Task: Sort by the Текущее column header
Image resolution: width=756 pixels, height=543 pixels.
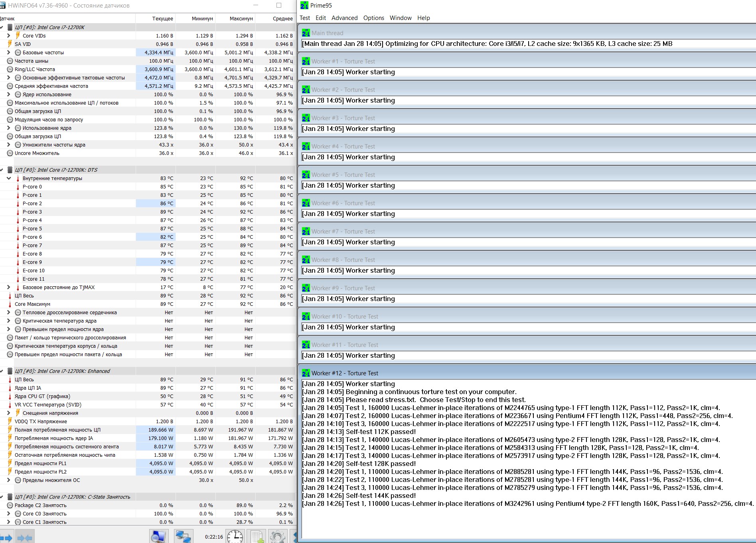Action: (x=156, y=18)
